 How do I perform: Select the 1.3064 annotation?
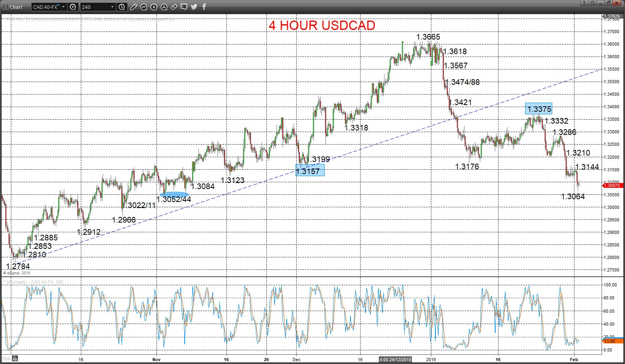[573, 196]
